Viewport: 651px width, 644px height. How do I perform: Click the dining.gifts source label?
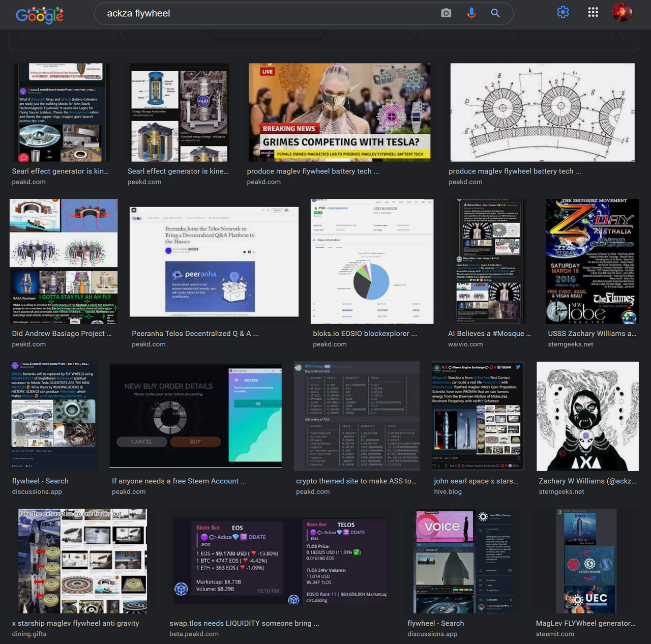click(x=29, y=634)
